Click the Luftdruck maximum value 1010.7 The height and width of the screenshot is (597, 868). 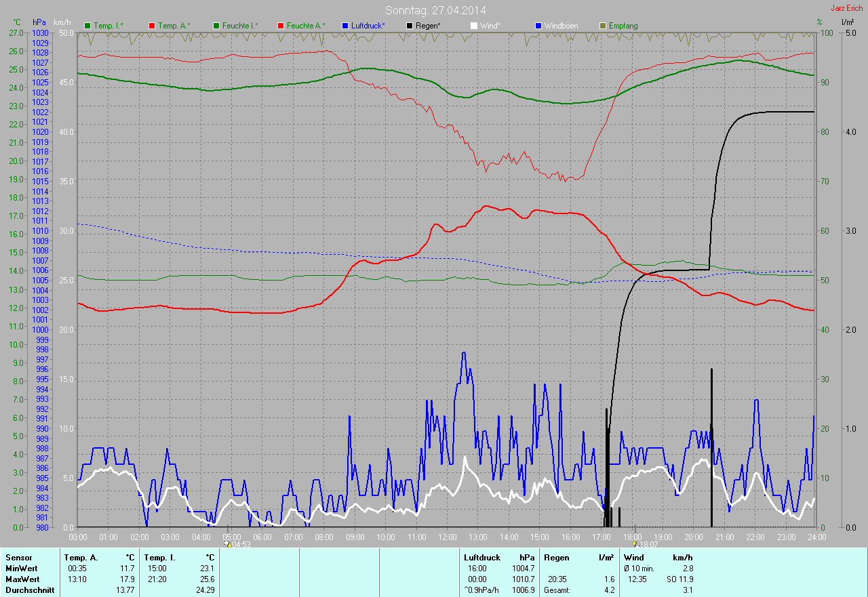(x=523, y=579)
